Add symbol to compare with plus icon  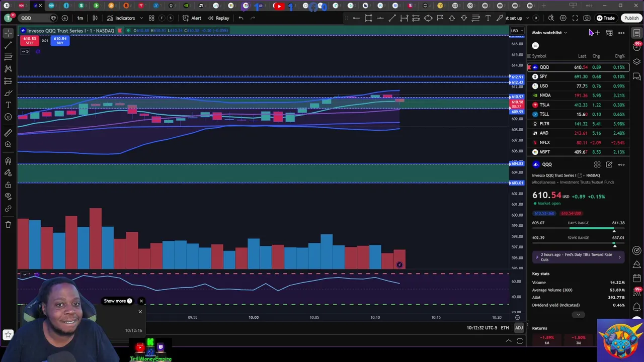click(65, 18)
